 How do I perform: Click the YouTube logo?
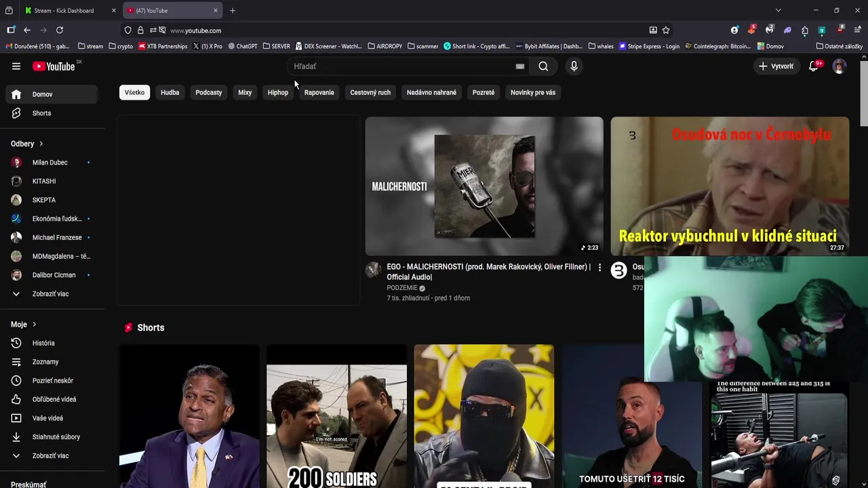(54, 66)
